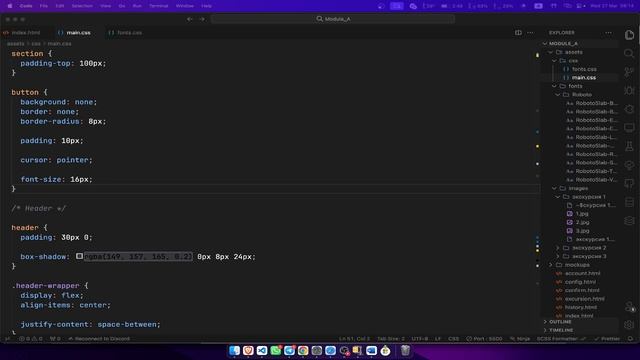The height and width of the screenshot is (360, 640).
Task: Open Visual Studio Code from the Dock
Action: pos(262,351)
